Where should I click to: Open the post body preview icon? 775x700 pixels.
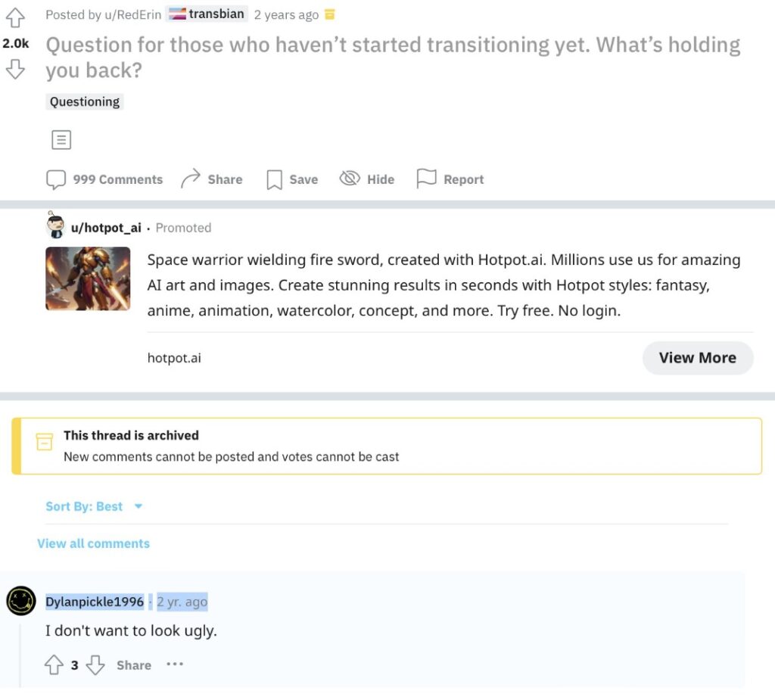[61, 139]
